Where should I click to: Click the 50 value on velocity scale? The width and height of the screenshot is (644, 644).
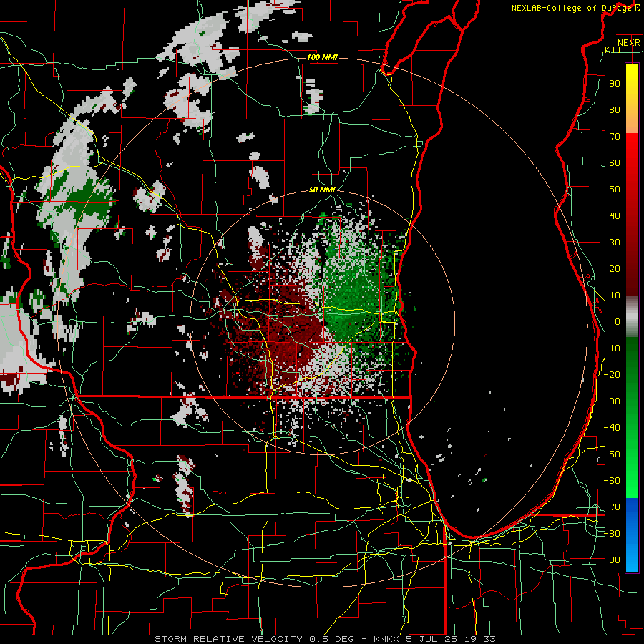click(x=615, y=190)
